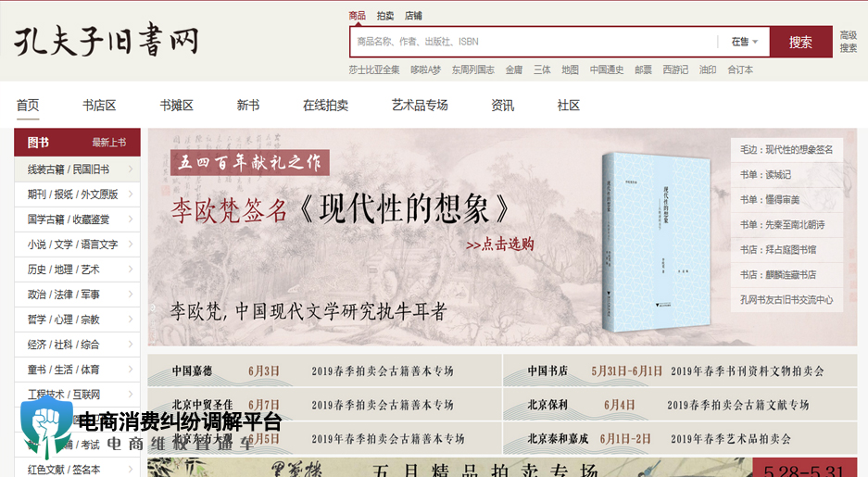Select the 商品 search tab
868x477 pixels.
pos(357,16)
